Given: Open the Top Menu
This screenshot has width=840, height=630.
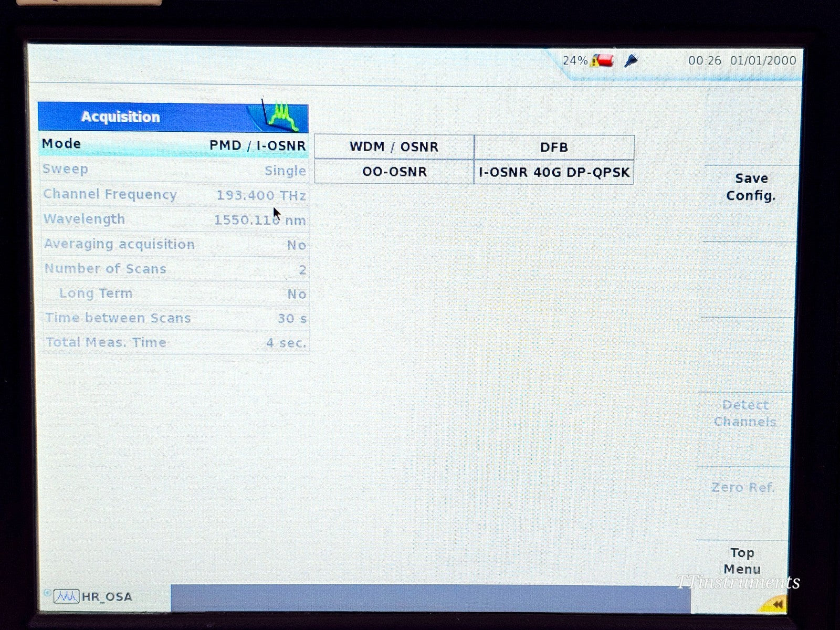Looking at the screenshot, I should click(x=742, y=561).
